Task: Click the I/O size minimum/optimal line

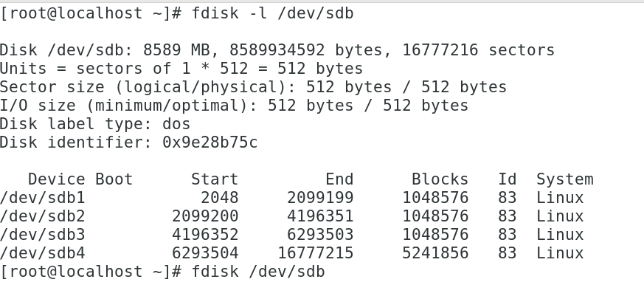Action: (x=234, y=106)
